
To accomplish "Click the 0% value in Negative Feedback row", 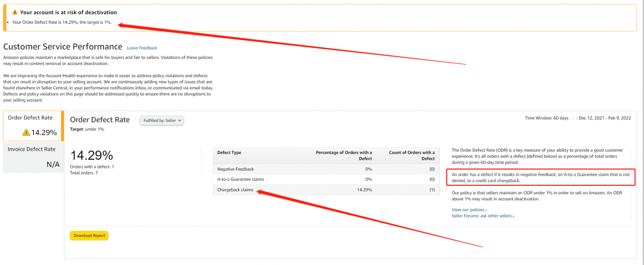I will point(369,169).
